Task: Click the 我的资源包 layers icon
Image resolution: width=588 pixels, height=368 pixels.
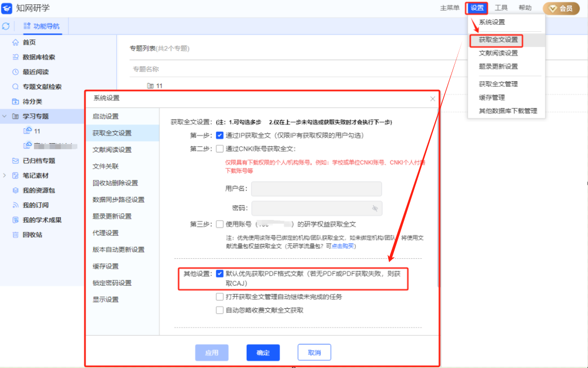Action: [x=15, y=190]
